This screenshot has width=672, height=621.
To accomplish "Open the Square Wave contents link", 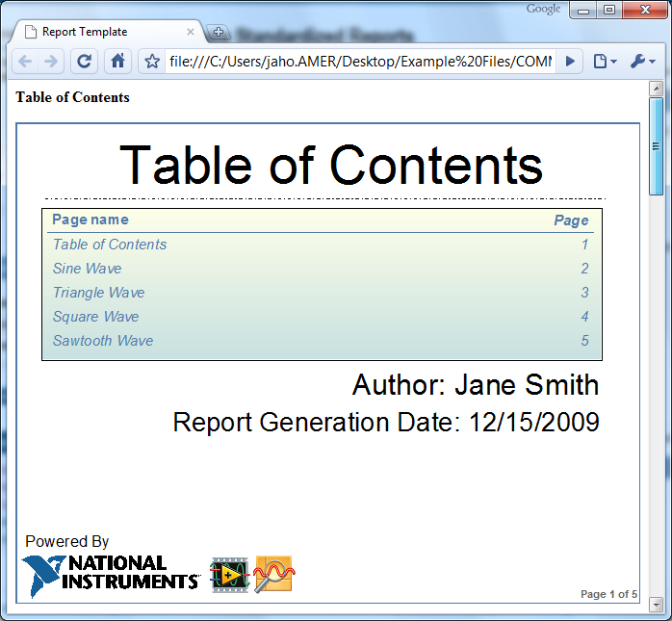I will pyautogui.click(x=95, y=317).
